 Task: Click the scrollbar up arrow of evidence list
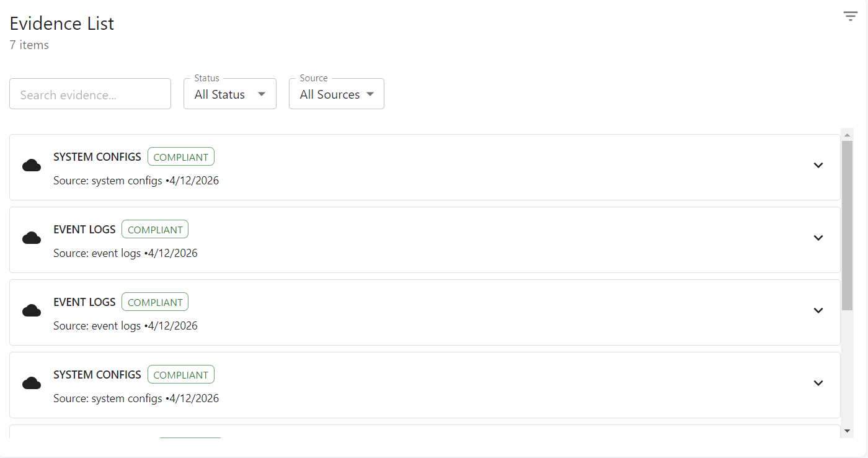(x=848, y=135)
